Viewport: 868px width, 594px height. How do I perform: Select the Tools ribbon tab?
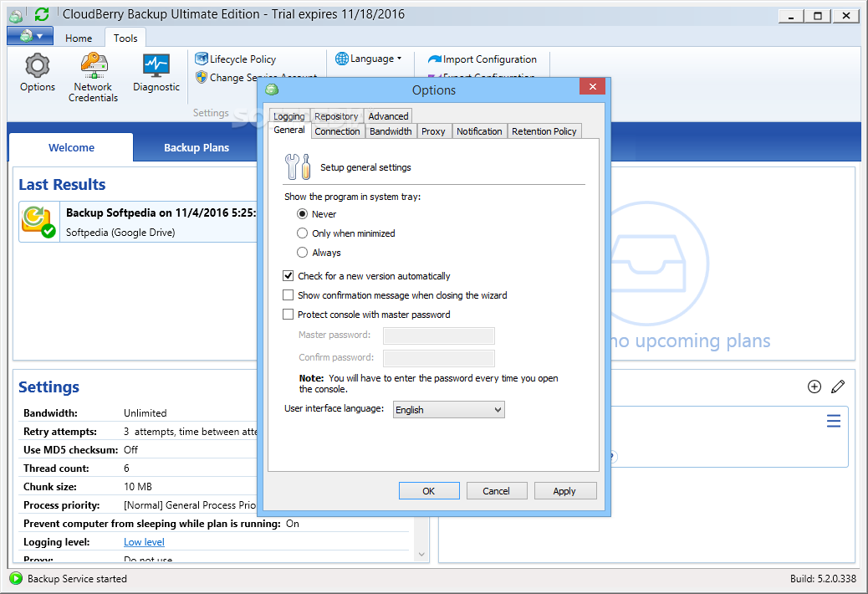(125, 38)
